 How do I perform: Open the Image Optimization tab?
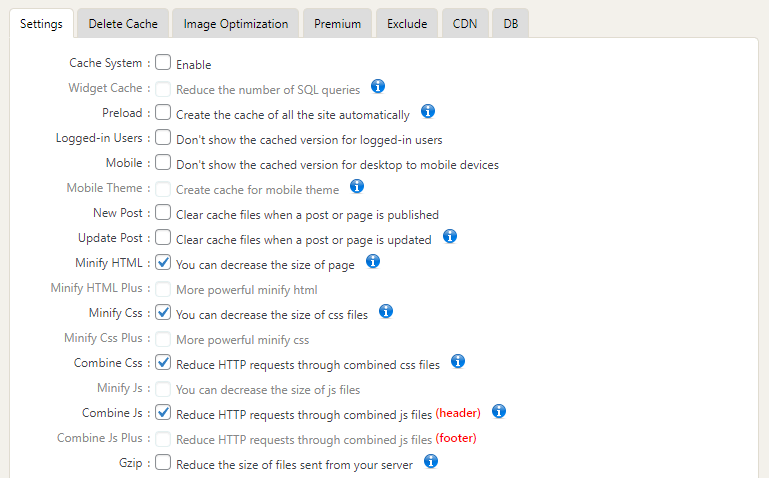(x=236, y=23)
